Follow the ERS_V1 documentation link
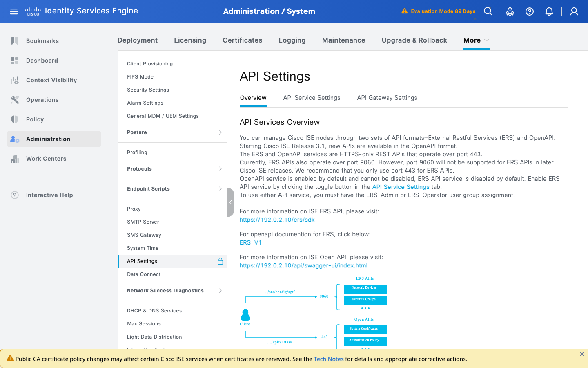Image resolution: width=588 pixels, height=368 pixels. (250, 242)
